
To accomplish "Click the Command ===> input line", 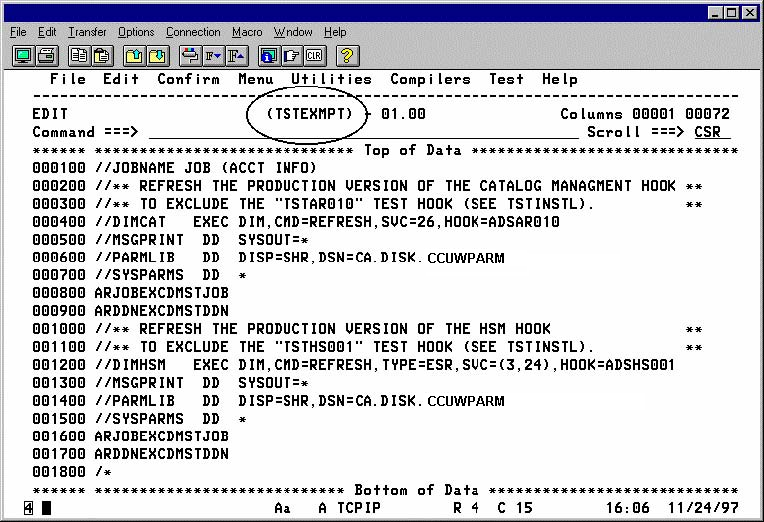I will 363,132.
